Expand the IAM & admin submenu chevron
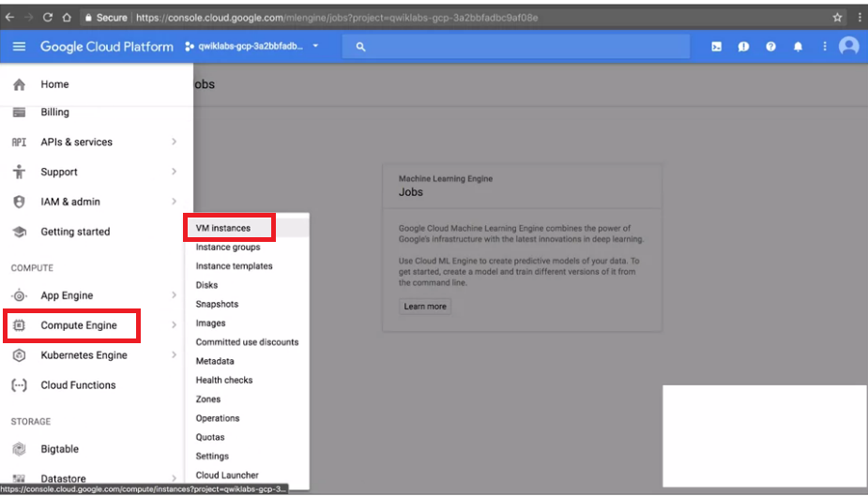 pyautogui.click(x=174, y=202)
